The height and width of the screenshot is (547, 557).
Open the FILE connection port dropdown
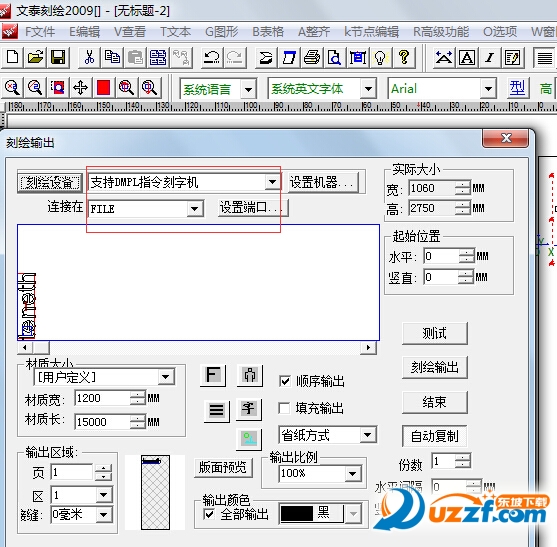pyautogui.click(x=195, y=208)
